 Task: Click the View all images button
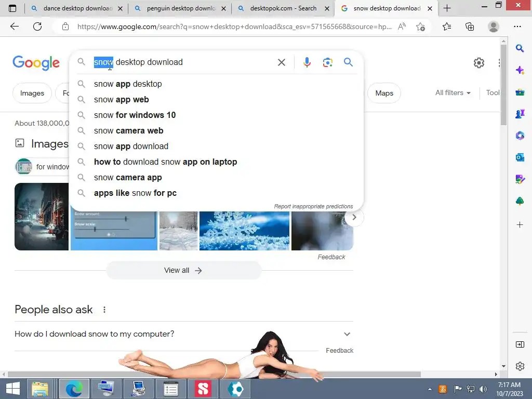click(183, 270)
